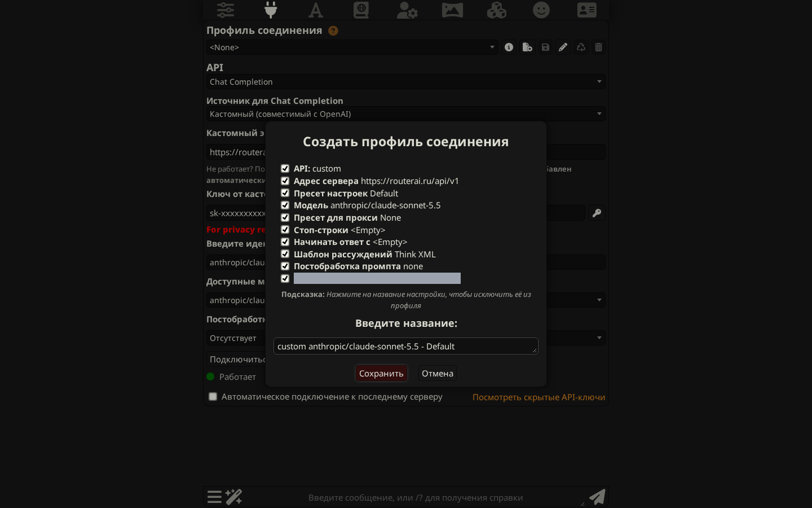
Task: Open the API connections plug icon
Action: pyautogui.click(x=271, y=10)
